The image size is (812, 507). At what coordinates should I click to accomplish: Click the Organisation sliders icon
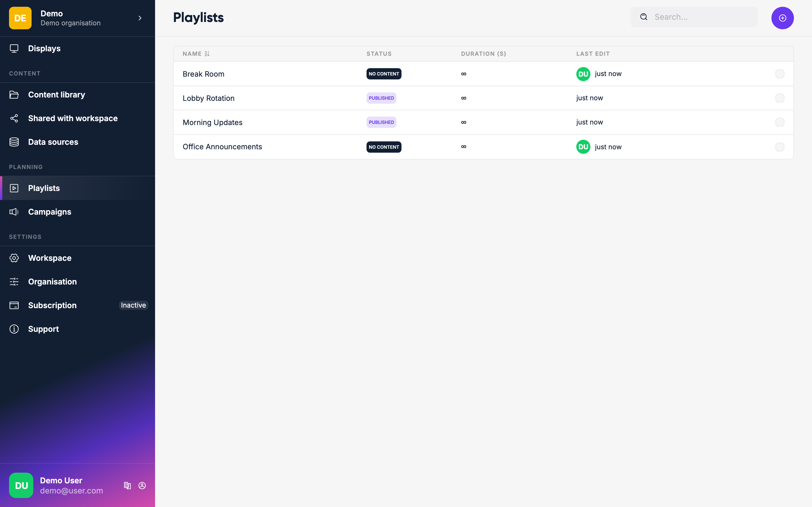[14, 282]
